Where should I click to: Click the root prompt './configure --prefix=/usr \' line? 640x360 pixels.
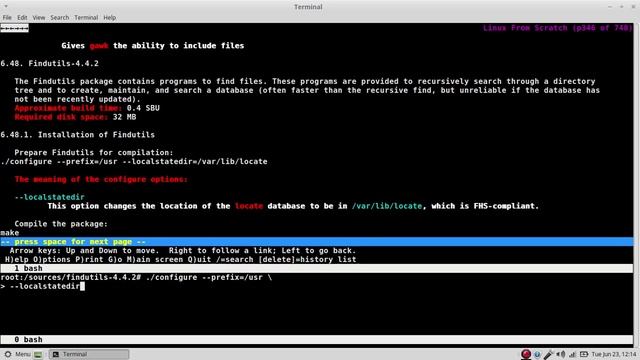click(x=136, y=278)
